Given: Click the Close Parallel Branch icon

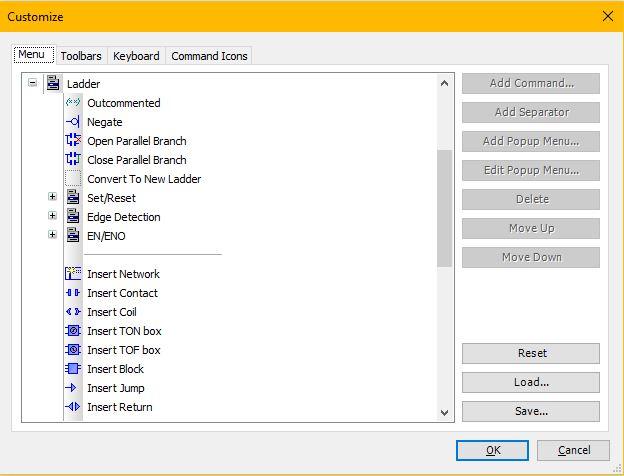Looking at the screenshot, I should (x=73, y=160).
